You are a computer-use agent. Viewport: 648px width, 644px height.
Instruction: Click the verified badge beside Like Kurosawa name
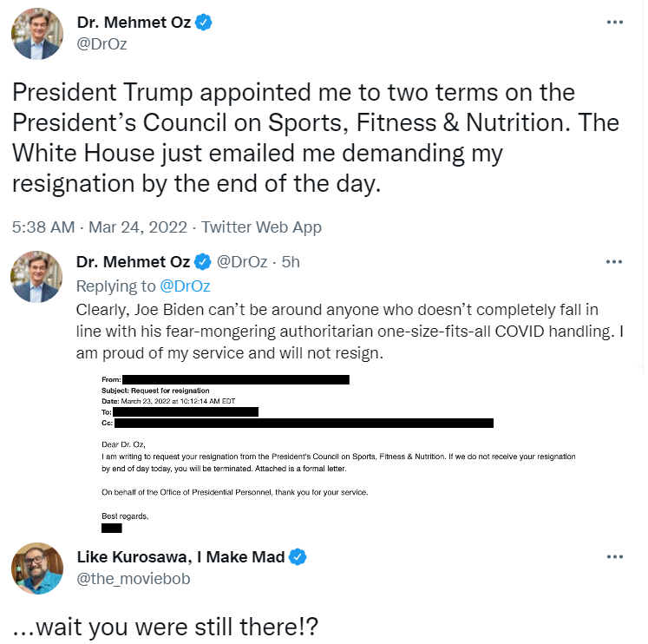pos(298,556)
